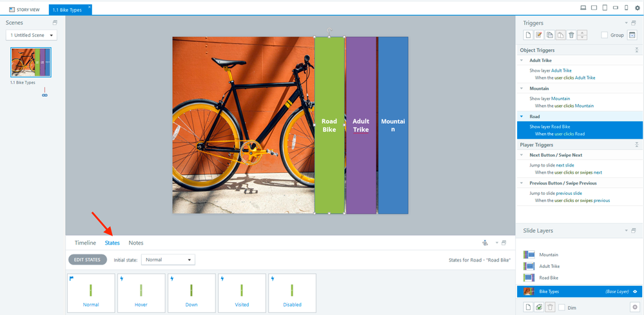Click the Edit States button
Image resolution: width=644 pixels, height=315 pixels.
click(88, 259)
